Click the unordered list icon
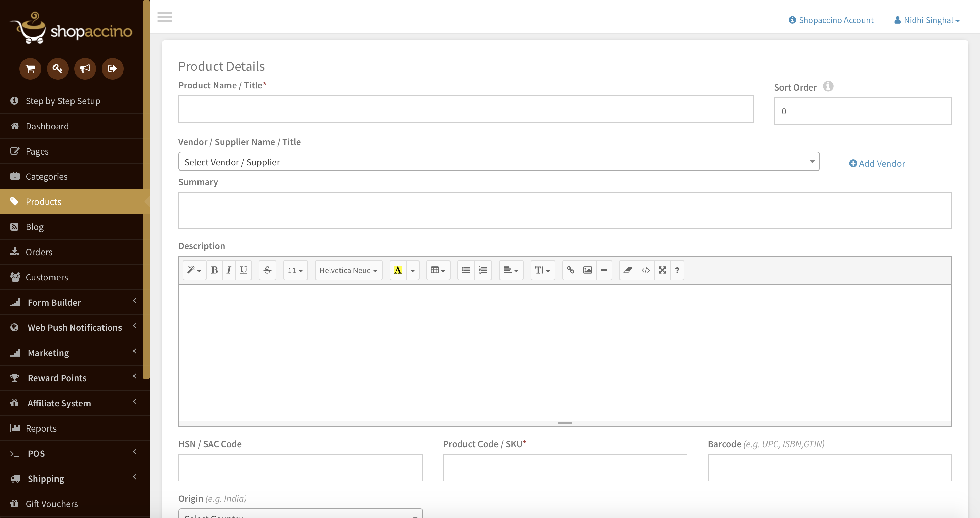Image resolution: width=980 pixels, height=518 pixels. (x=466, y=270)
